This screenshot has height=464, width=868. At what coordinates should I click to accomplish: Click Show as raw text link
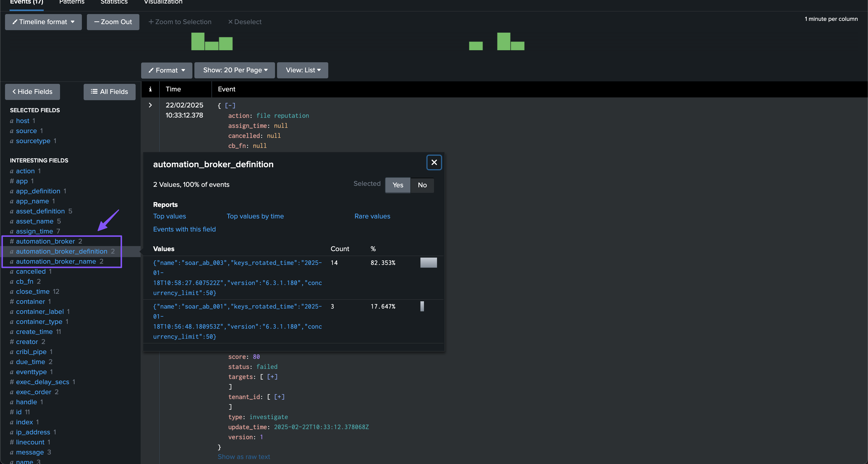coord(244,456)
